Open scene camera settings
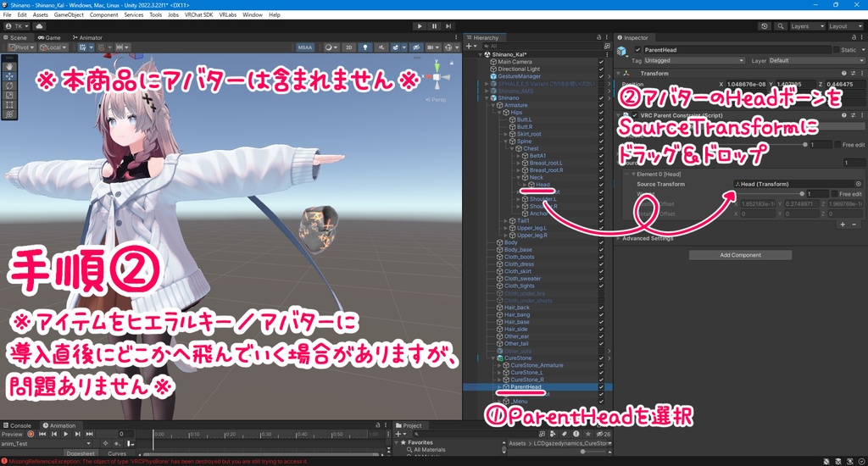Screen dimensions: 868x466 (x=433, y=47)
